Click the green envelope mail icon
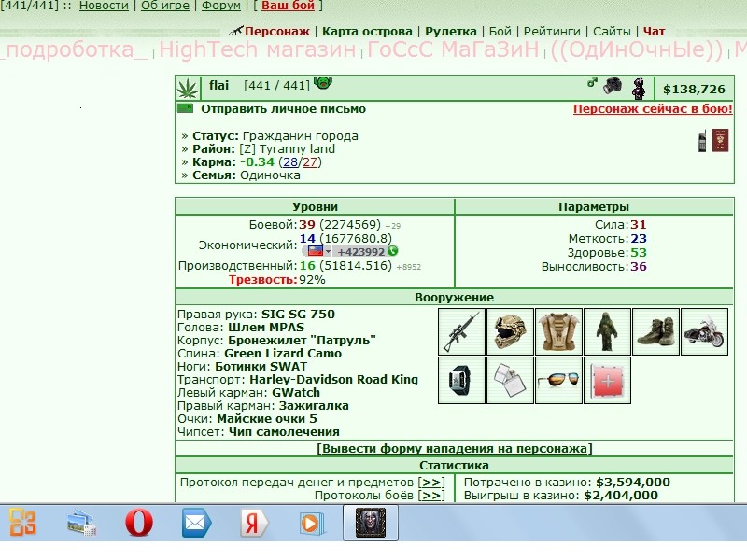The height and width of the screenshot is (560, 747). 185,108
